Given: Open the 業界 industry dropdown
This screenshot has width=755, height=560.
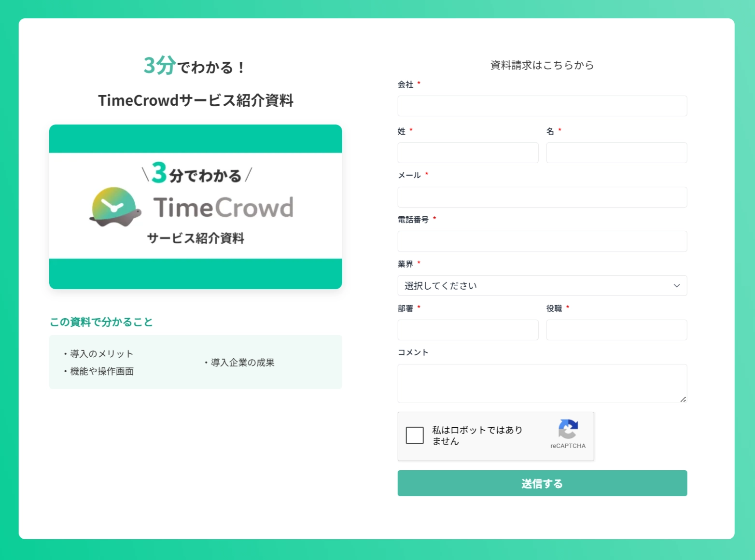Looking at the screenshot, I should click(542, 286).
